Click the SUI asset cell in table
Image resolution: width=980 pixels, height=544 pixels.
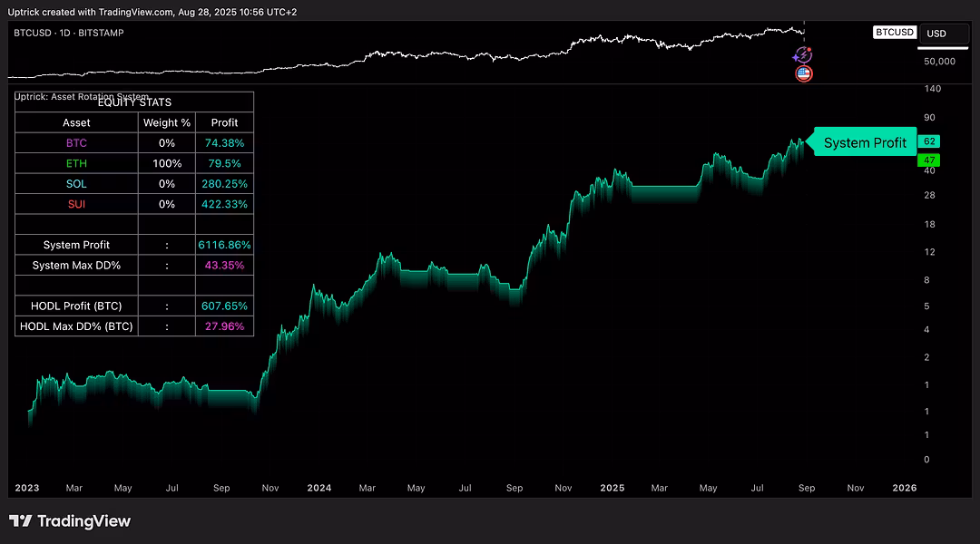point(76,204)
